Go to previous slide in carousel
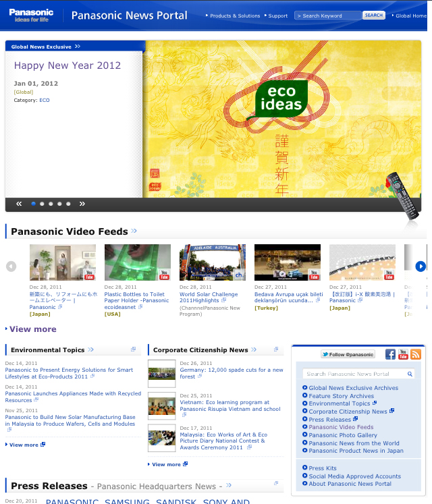Image resolution: width=432 pixels, height=504 pixels. 19,204
